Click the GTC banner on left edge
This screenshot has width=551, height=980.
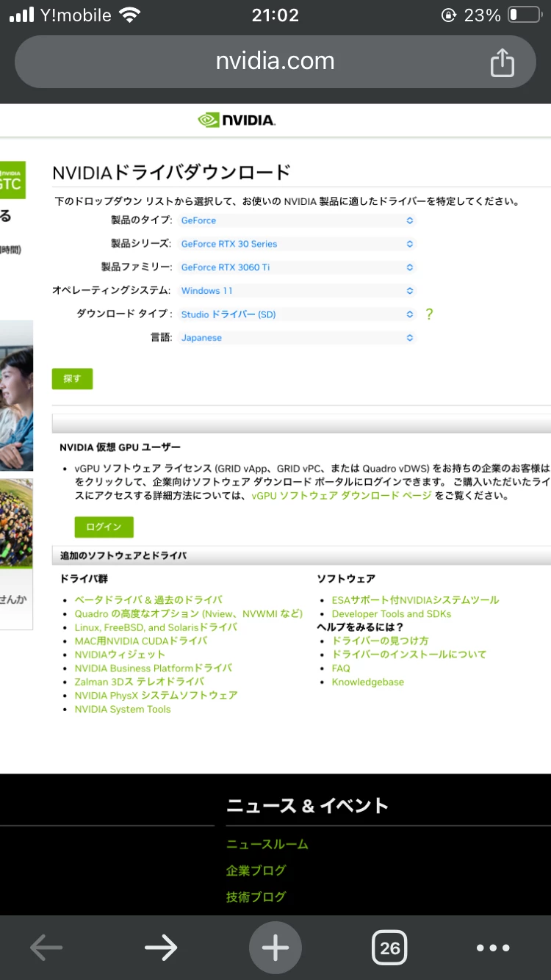(x=12, y=180)
